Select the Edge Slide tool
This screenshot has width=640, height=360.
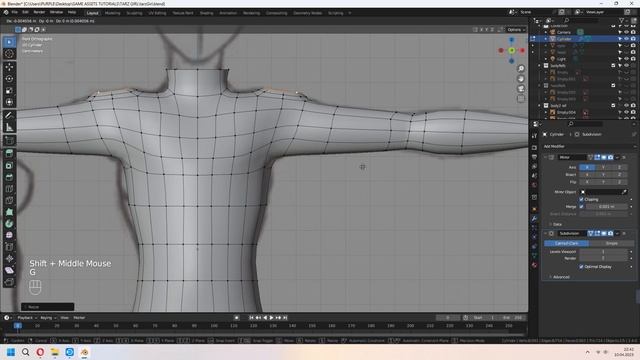click(x=9, y=247)
